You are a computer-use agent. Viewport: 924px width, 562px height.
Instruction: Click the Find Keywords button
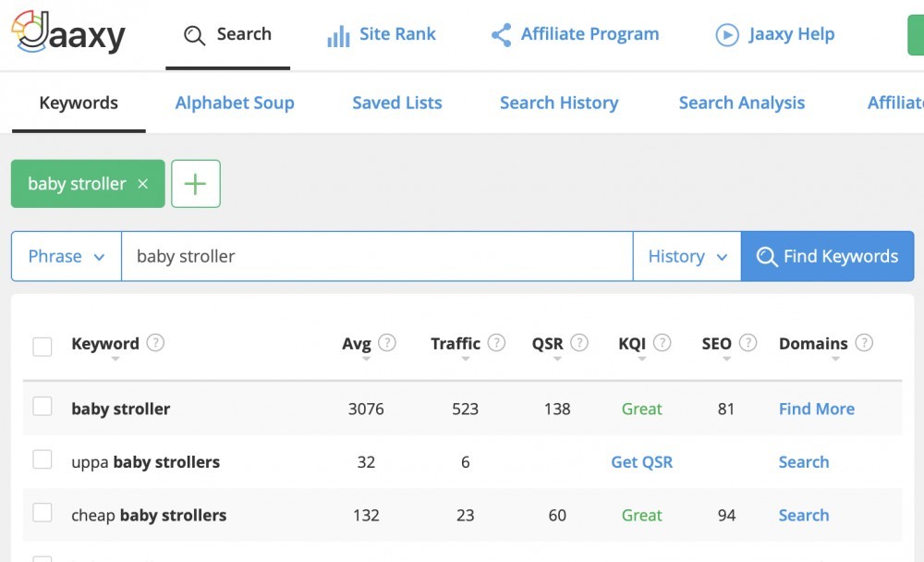(x=827, y=257)
